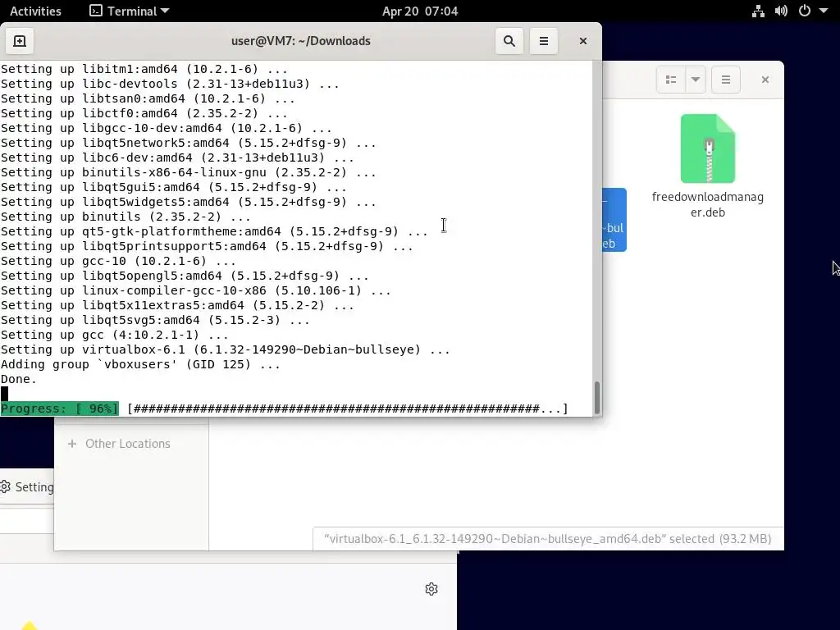
Task: Click the plus icon beside Other Locations
Action: 72,444
